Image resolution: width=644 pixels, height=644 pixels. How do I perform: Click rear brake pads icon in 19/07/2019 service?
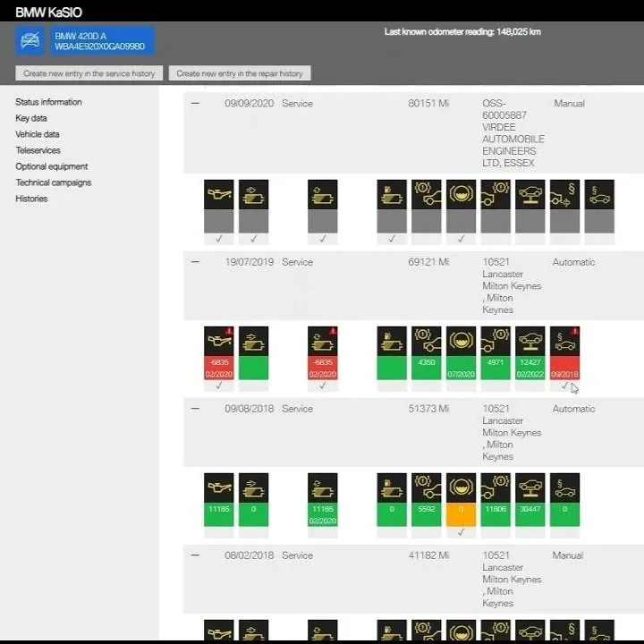tap(496, 342)
